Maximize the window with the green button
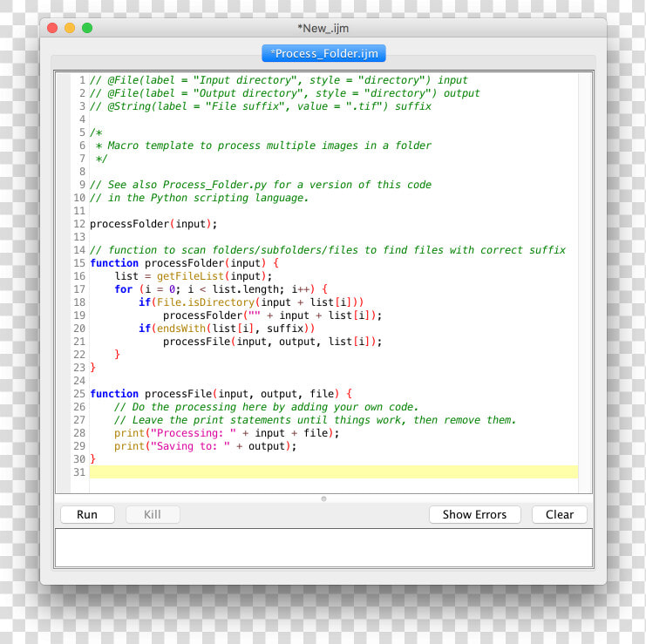 87,28
